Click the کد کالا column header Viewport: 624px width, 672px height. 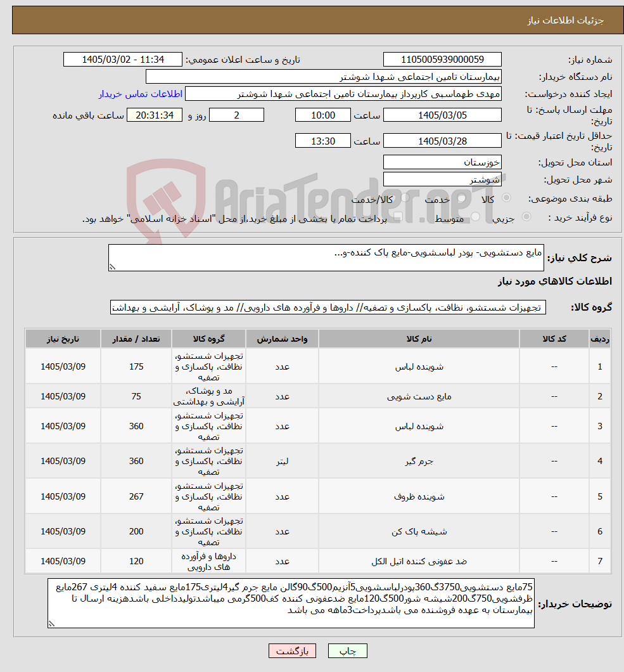tap(554, 339)
